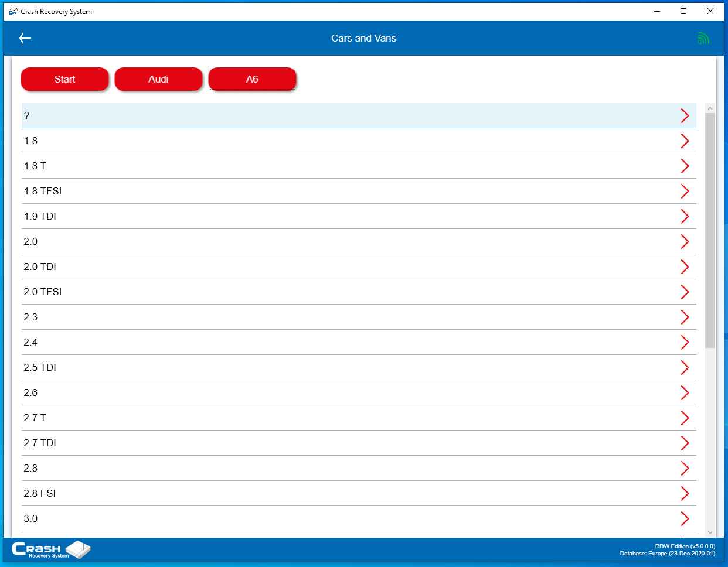The width and height of the screenshot is (728, 567).
Task: Select the '1.9 TDI' engine entry
Action: click(x=359, y=216)
